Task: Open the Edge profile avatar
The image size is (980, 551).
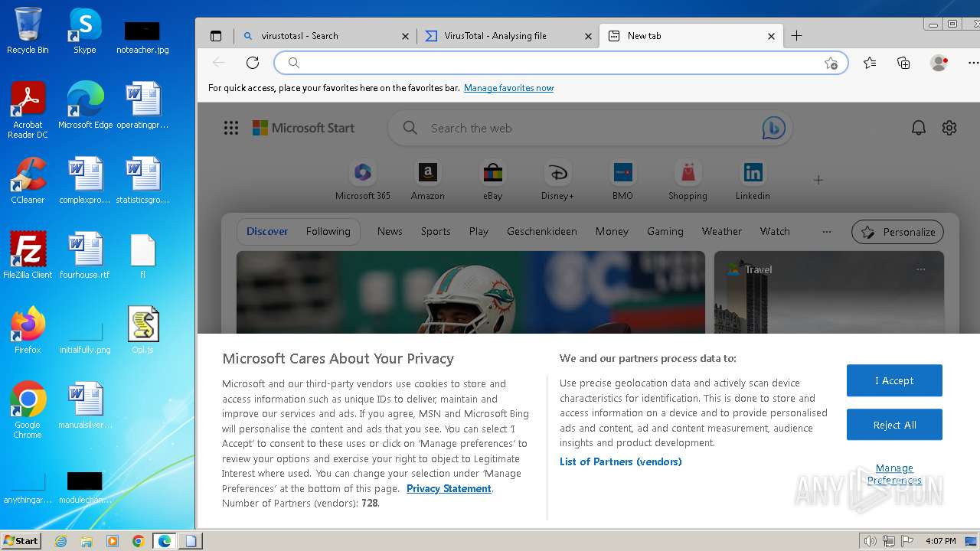Action: pos(939,63)
